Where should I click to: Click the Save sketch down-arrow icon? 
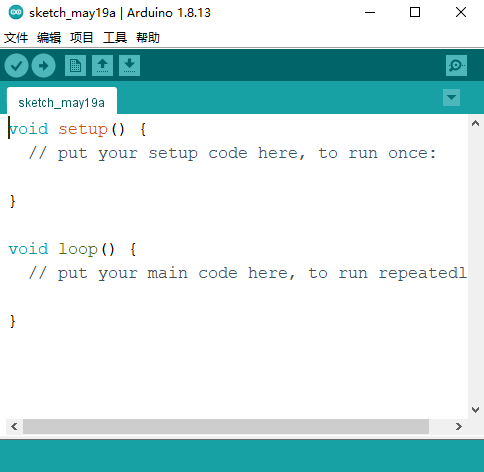coord(129,66)
